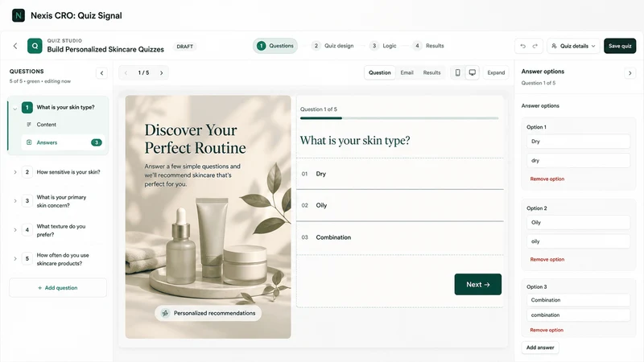
Task: Redo the last change
Action: coord(535,46)
